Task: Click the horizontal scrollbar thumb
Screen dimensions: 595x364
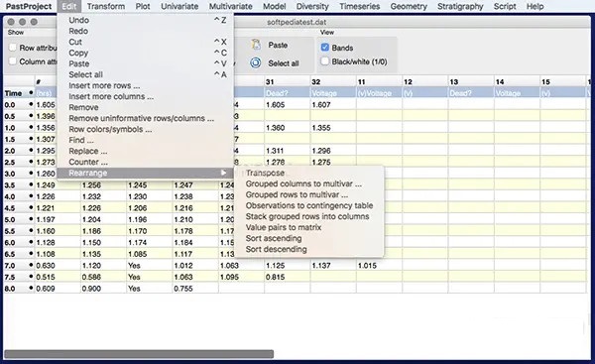Action: click(139, 354)
